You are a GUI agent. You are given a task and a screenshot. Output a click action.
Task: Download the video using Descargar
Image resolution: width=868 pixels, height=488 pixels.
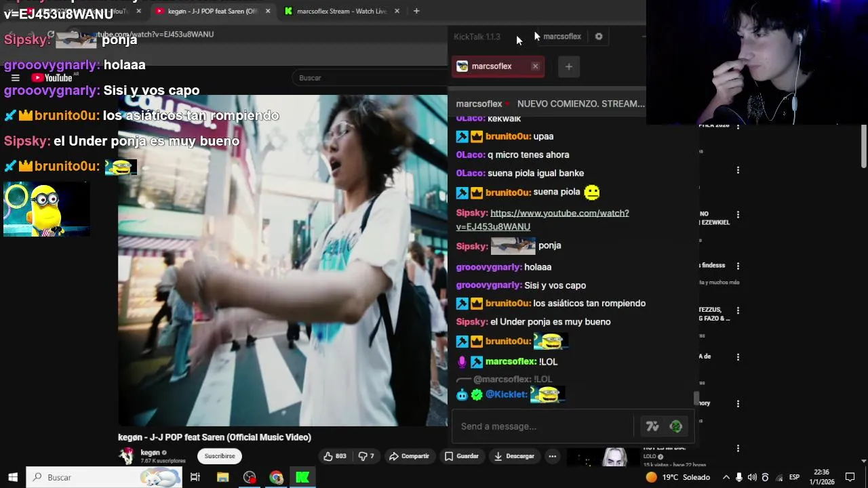click(x=514, y=456)
